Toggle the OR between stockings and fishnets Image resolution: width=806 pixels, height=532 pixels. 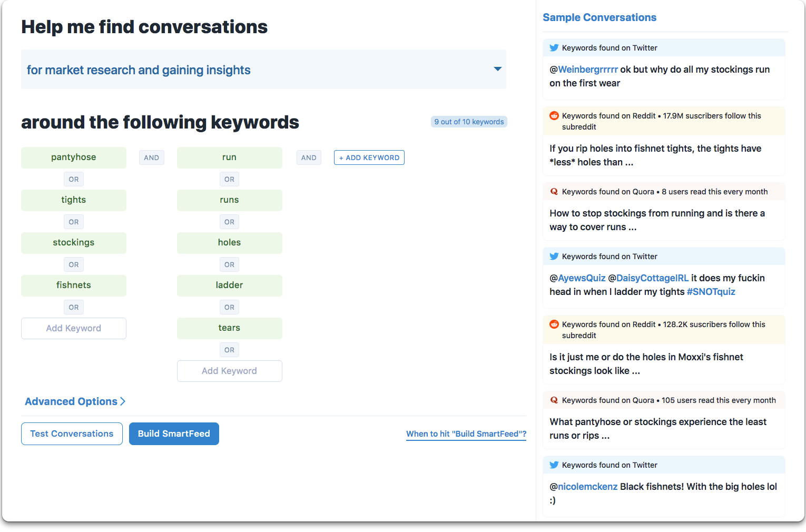tap(74, 264)
